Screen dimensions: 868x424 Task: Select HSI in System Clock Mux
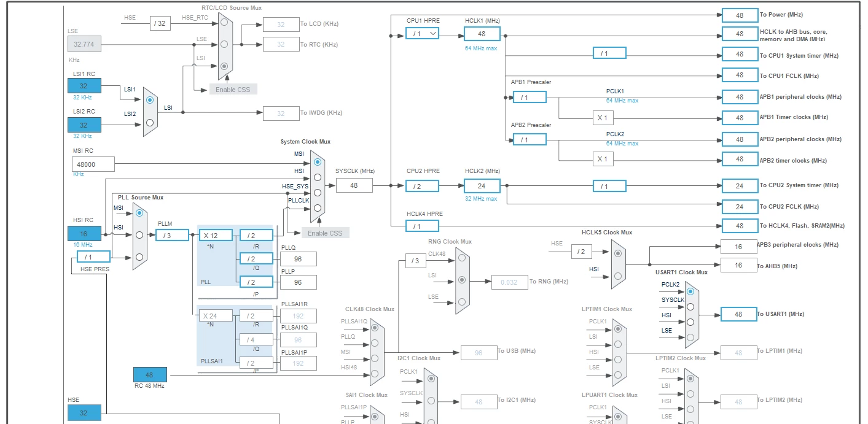(x=317, y=177)
